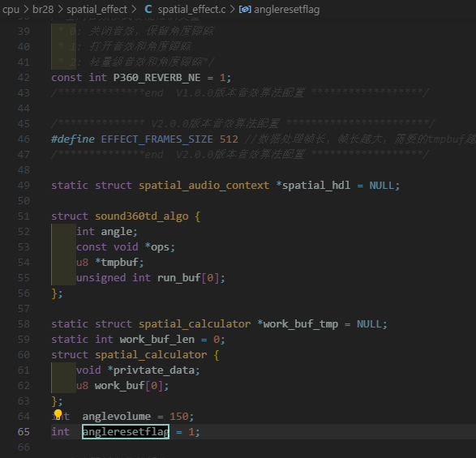The height and width of the screenshot is (458, 476).
Task: Click the lightbulb quick-fix icon on line 64
Action: pos(58,414)
